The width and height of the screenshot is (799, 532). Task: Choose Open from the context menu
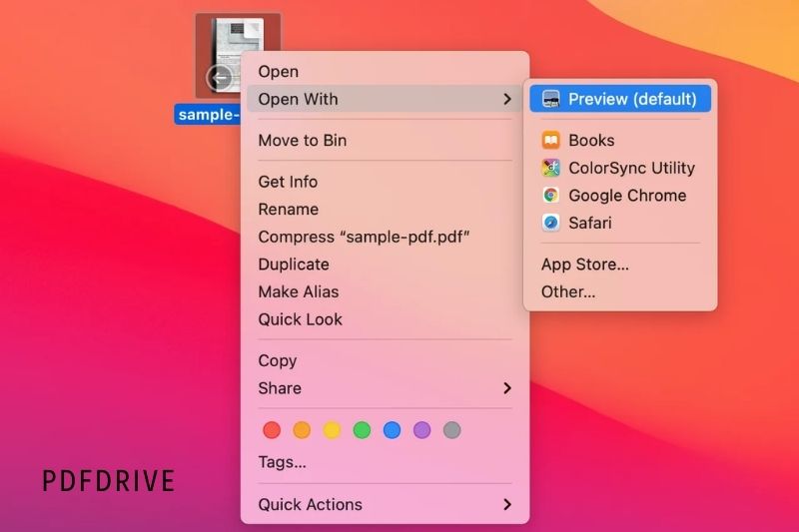(385, 71)
